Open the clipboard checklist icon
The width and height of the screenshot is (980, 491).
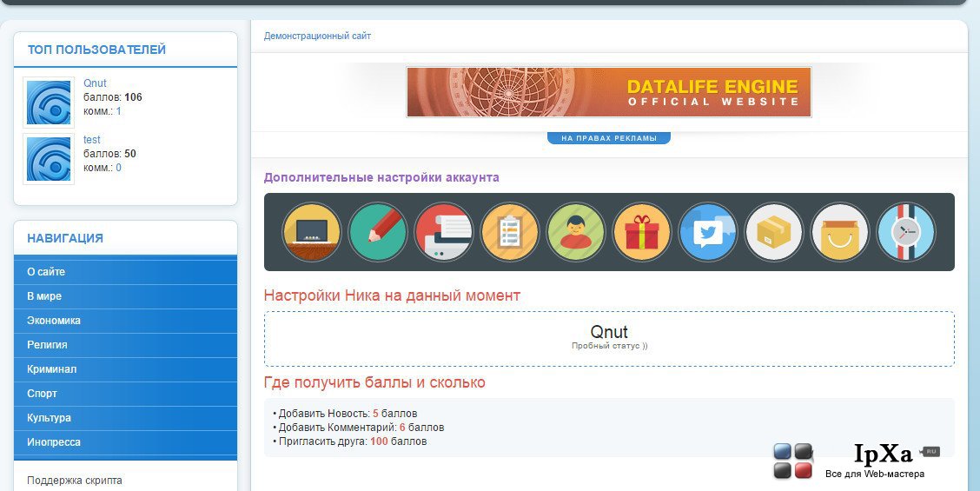[509, 232]
